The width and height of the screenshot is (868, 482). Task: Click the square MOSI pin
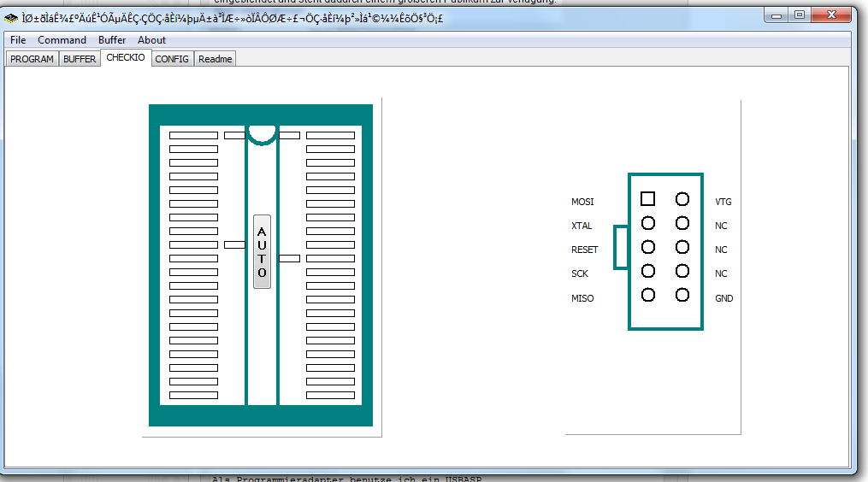click(647, 198)
